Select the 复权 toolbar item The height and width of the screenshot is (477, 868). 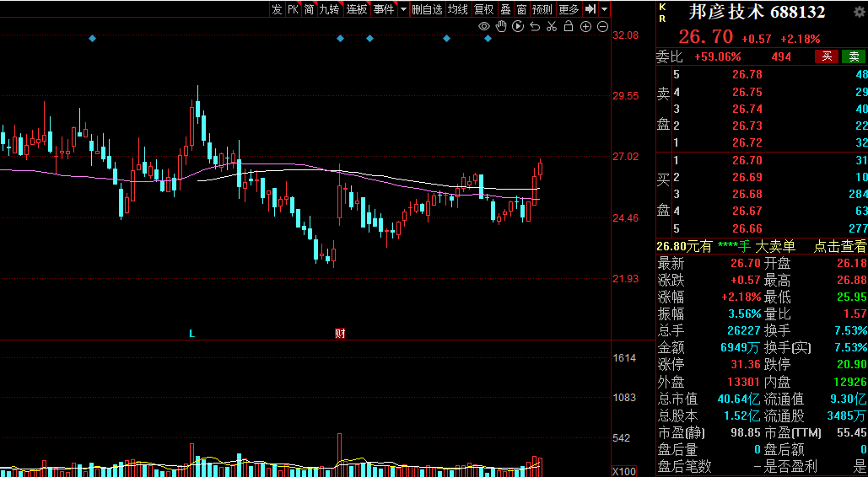point(484,9)
